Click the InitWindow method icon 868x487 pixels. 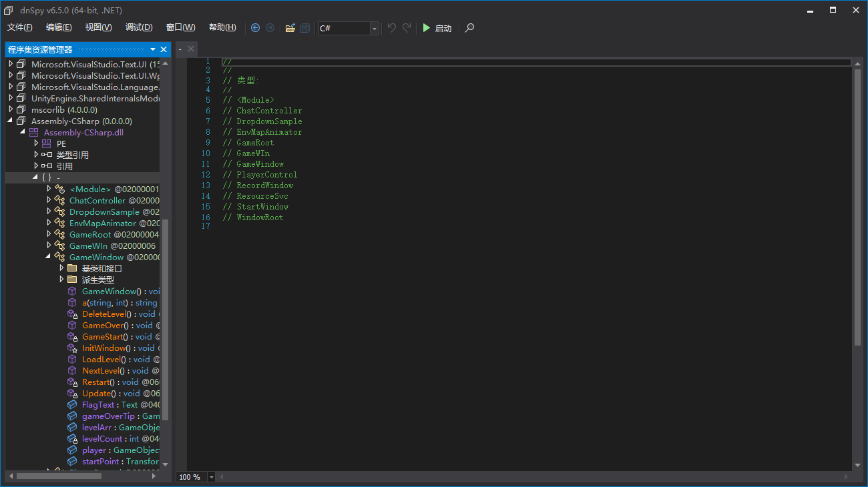tap(72, 348)
